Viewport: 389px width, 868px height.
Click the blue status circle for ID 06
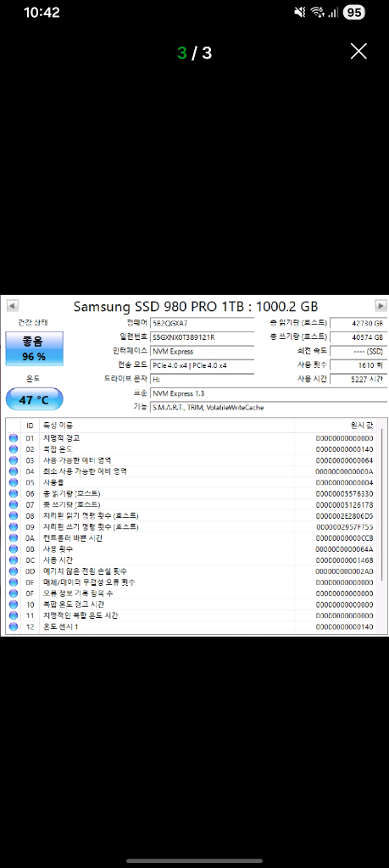(x=14, y=494)
